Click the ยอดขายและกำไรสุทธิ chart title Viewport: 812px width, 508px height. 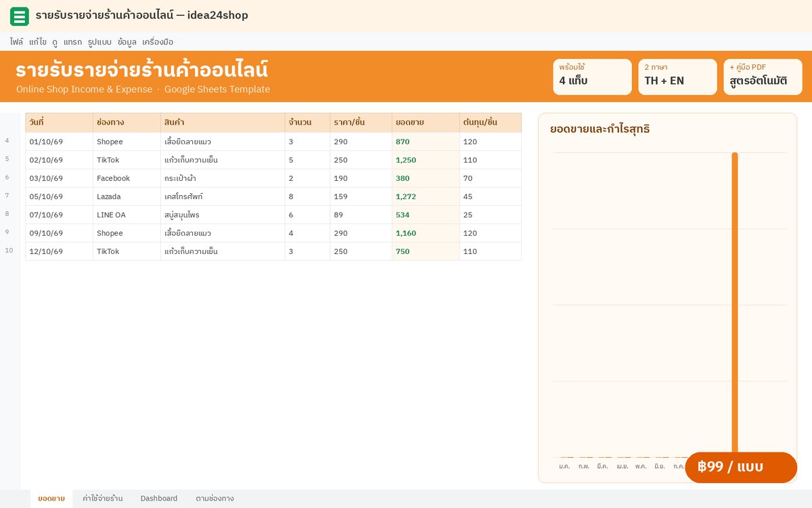pyautogui.click(x=600, y=129)
